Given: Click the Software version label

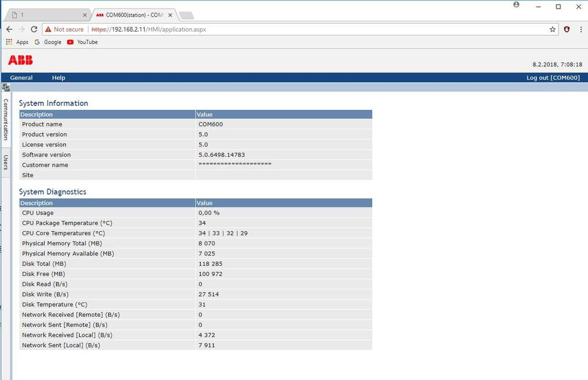Looking at the screenshot, I should 46,155.
